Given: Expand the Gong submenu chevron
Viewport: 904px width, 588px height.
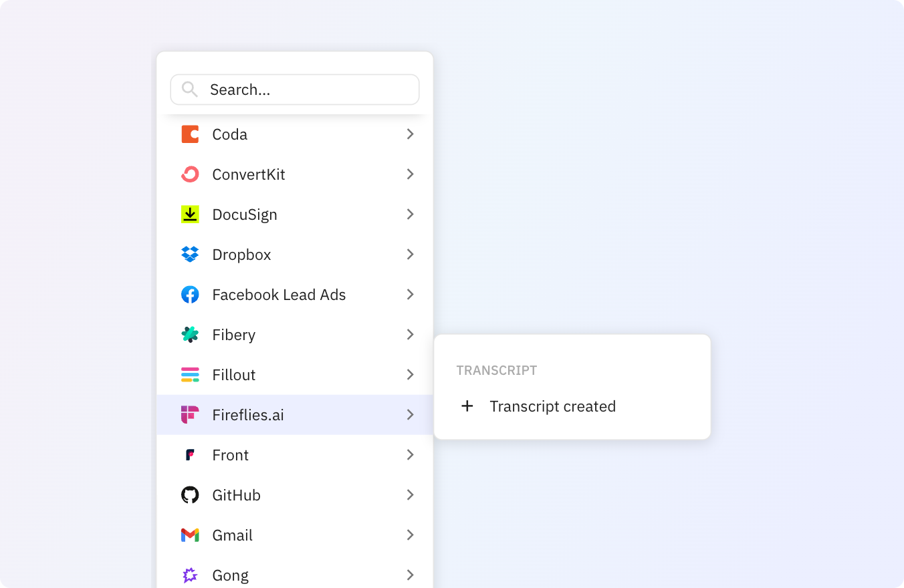Looking at the screenshot, I should point(411,575).
